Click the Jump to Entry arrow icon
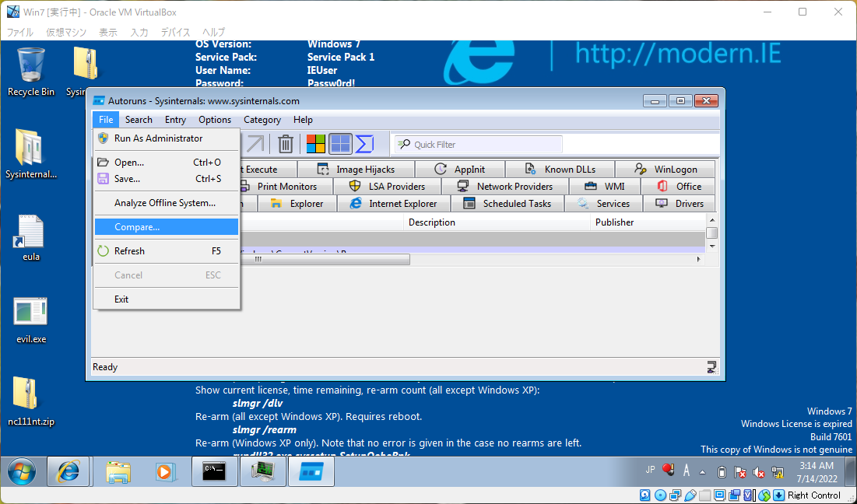 [x=255, y=144]
